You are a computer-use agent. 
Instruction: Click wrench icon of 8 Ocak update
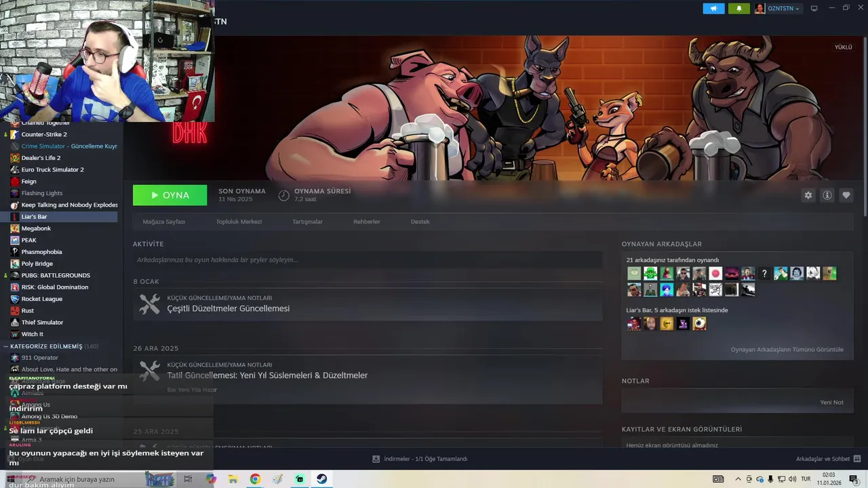(x=149, y=304)
